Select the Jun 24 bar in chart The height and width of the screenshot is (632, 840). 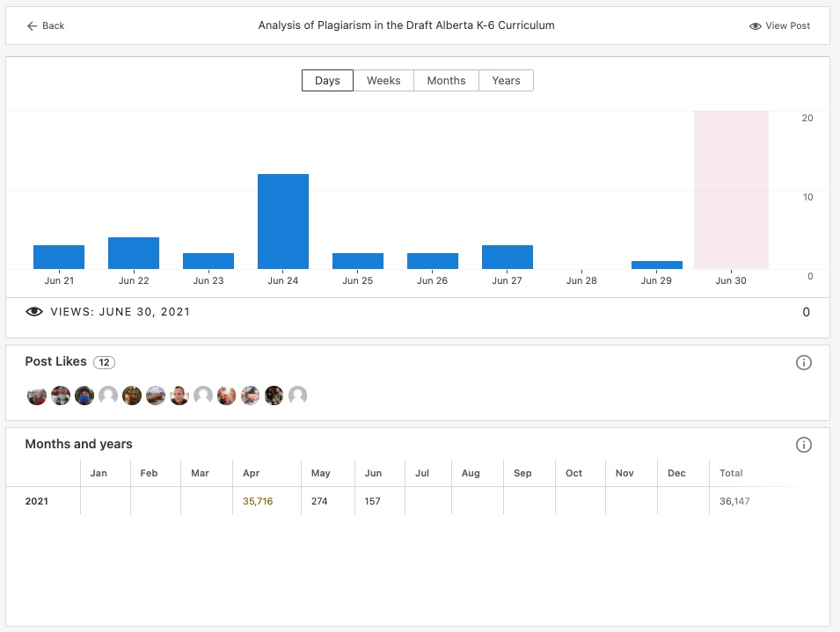click(283, 222)
